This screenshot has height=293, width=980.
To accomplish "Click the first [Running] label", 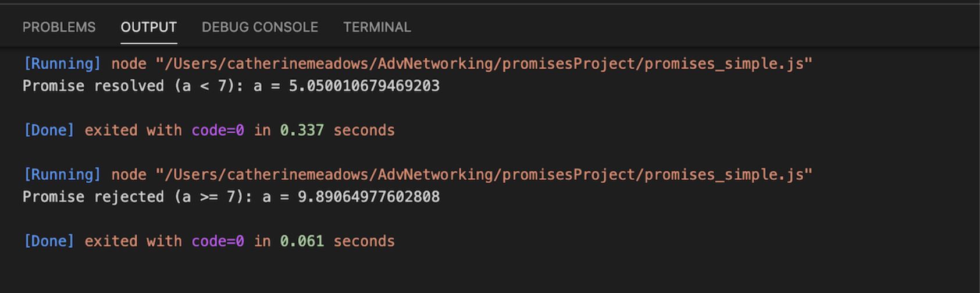I will [x=62, y=63].
